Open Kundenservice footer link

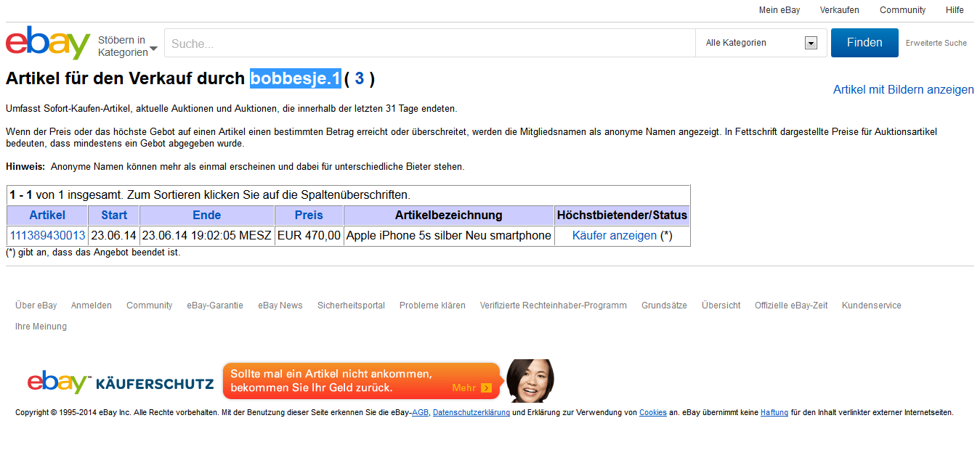[x=872, y=306]
